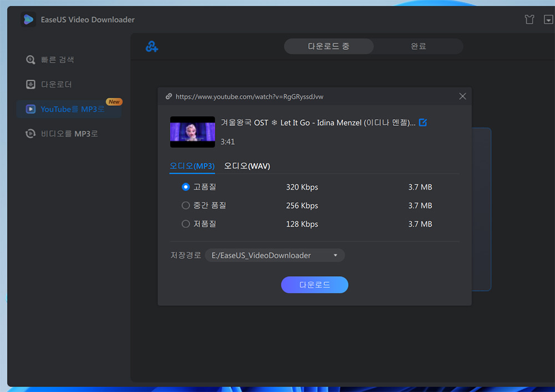This screenshot has width=555, height=392.
Task: Click the YouTube to MP3 play icon
Action: (31, 109)
